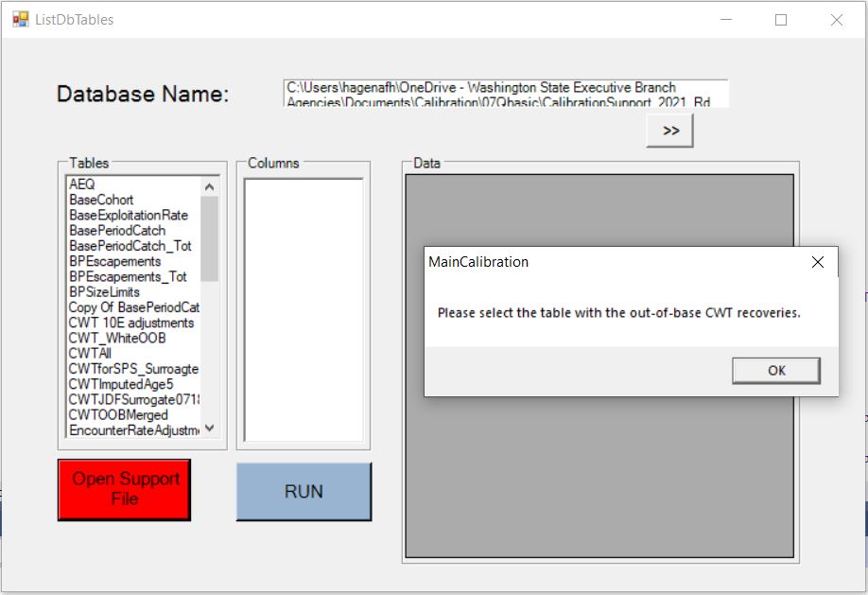
Task: Click the Tables list scrollbar thumb
Action: pyautogui.click(x=209, y=238)
